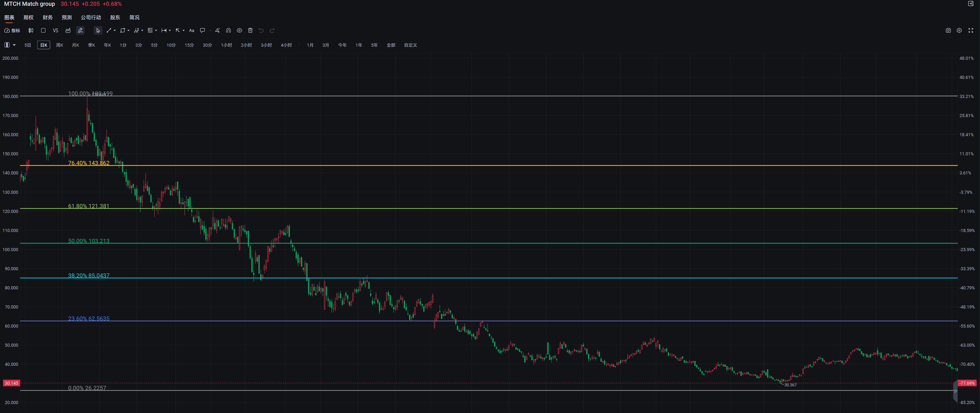Click the VS compare button
The height and width of the screenshot is (413, 980).
(x=56, y=30)
